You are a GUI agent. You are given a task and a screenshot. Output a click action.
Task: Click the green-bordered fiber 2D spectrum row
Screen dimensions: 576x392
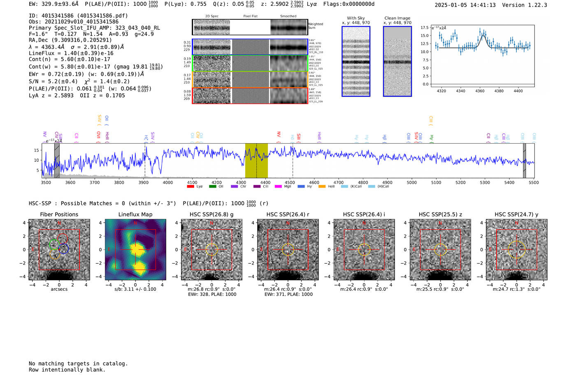[250, 63]
